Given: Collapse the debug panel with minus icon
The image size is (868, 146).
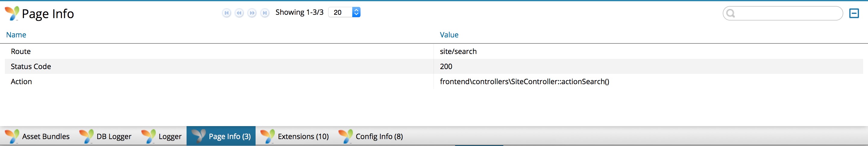Looking at the screenshot, I should click(x=854, y=13).
